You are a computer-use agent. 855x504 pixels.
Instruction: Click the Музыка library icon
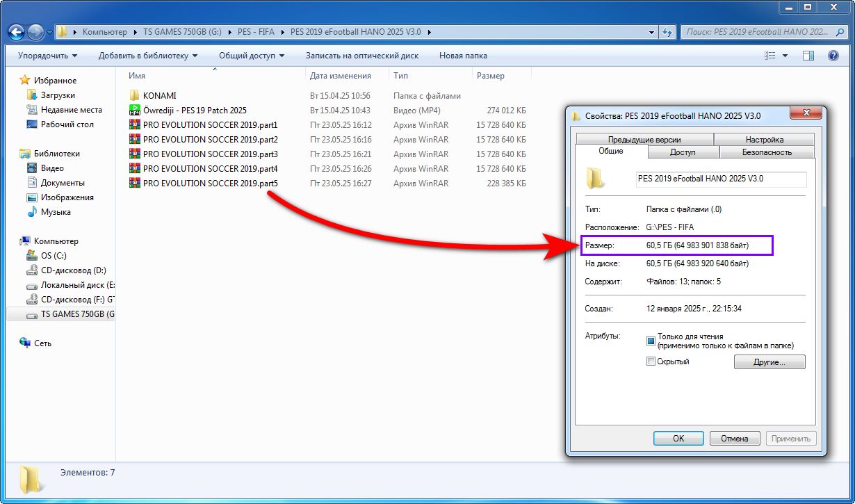31,212
